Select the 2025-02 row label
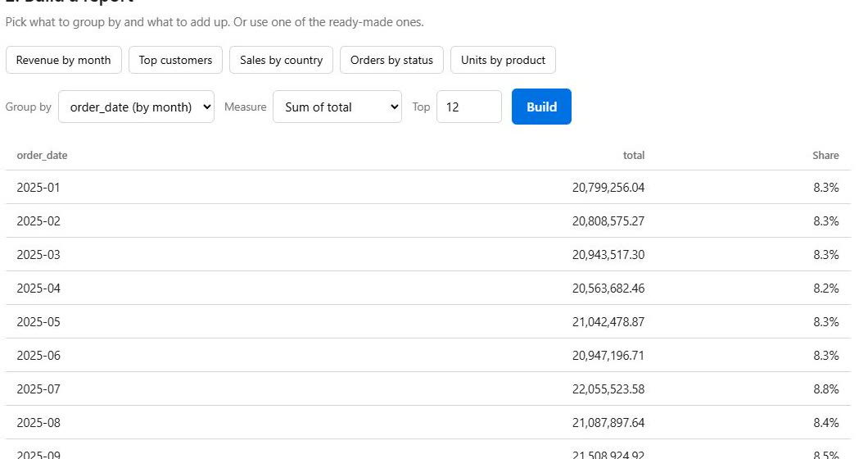The width and height of the screenshot is (868, 459). point(38,221)
